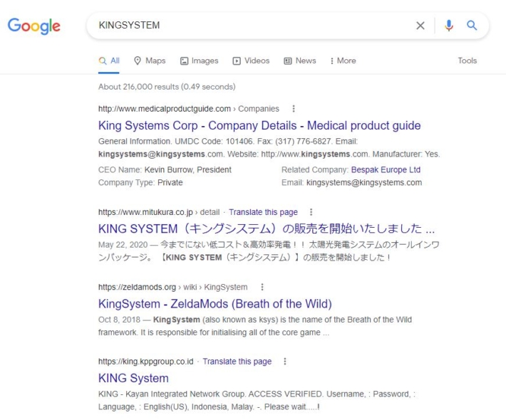Click the https://king.kppgroup.co.id URL
506x420 pixels.
(x=146, y=362)
